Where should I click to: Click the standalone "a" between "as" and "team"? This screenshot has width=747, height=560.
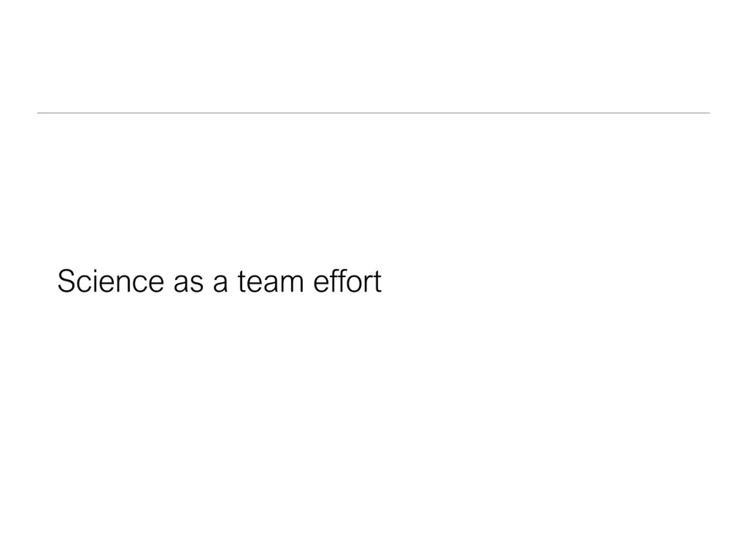click(220, 283)
